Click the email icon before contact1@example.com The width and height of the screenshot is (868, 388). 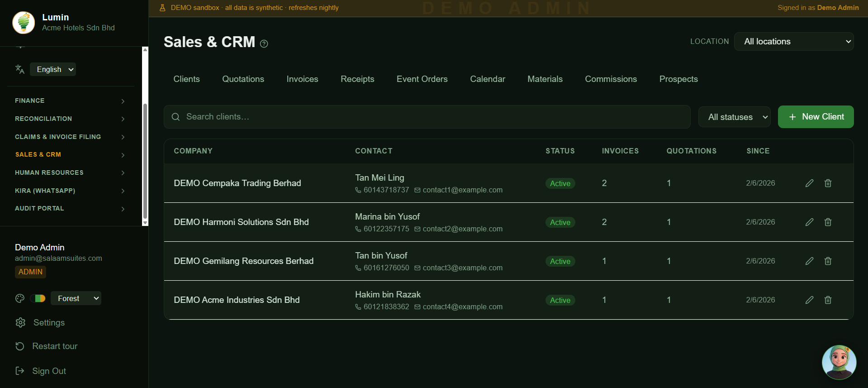tap(417, 190)
